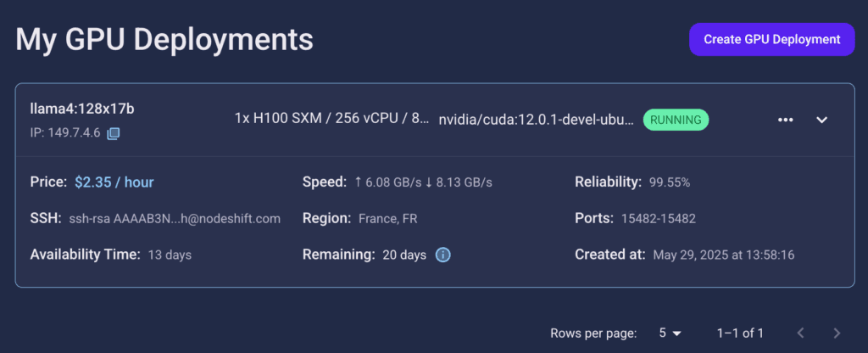Click the SSH key ssh-rsa text
Image resolution: width=868 pixels, height=353 pixels.
175,218
